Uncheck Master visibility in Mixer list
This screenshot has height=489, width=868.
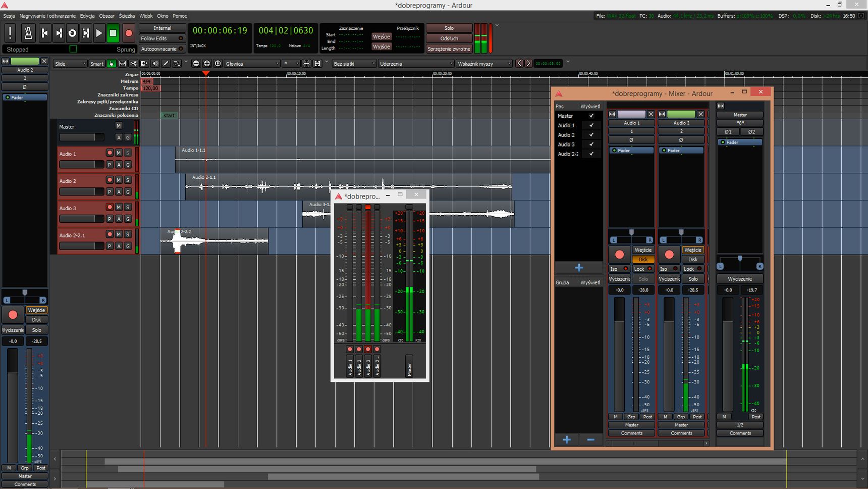tap(591, 116)
